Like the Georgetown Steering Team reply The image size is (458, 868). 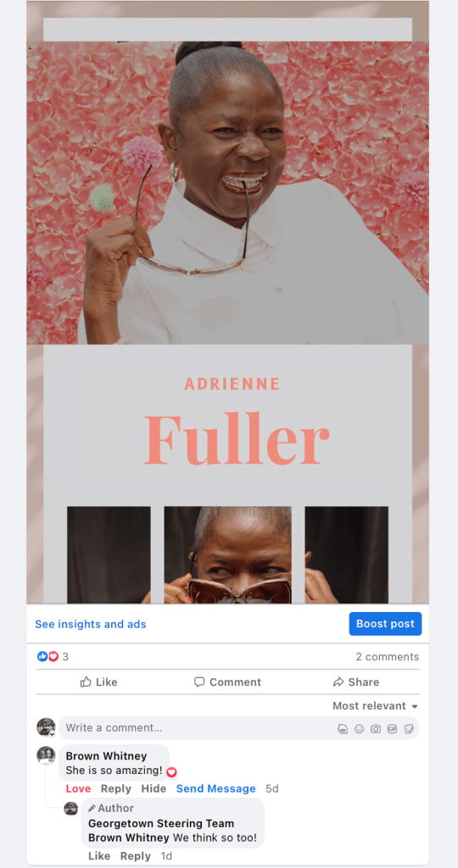(99, 856)
